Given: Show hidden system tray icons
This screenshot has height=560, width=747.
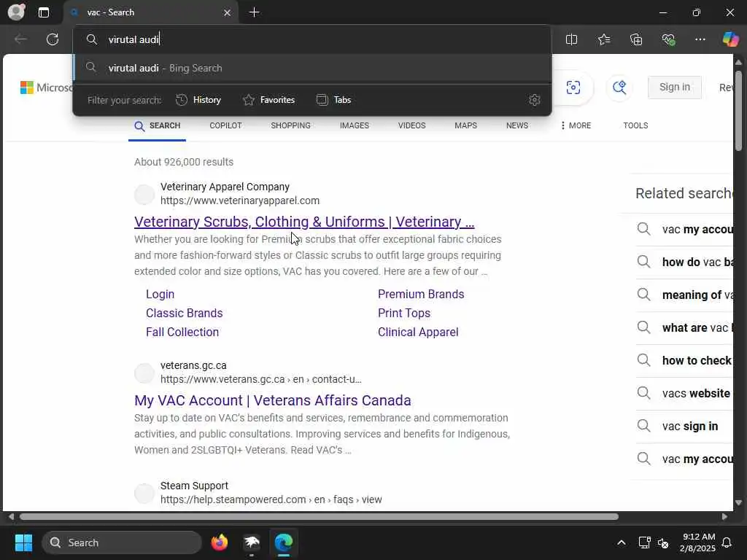Looking at the screenshot, I should click(x=622, y=542).
